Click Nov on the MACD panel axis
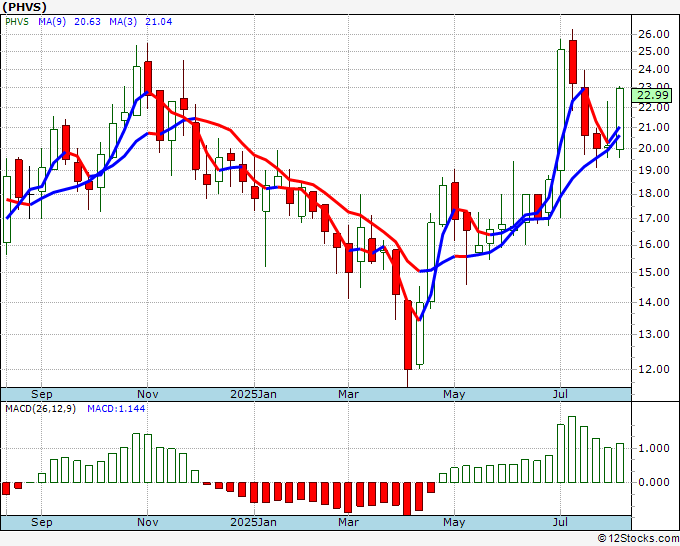This screenshot has height=546, width=680. tap(147, 522)
